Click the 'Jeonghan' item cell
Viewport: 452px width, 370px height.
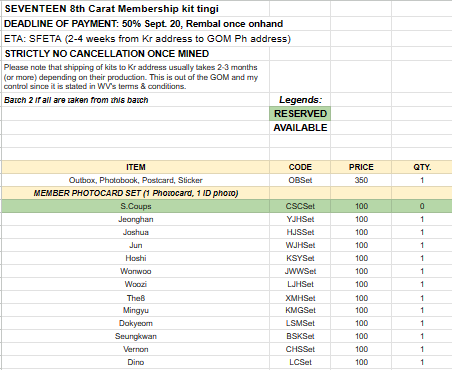point(136,219)
